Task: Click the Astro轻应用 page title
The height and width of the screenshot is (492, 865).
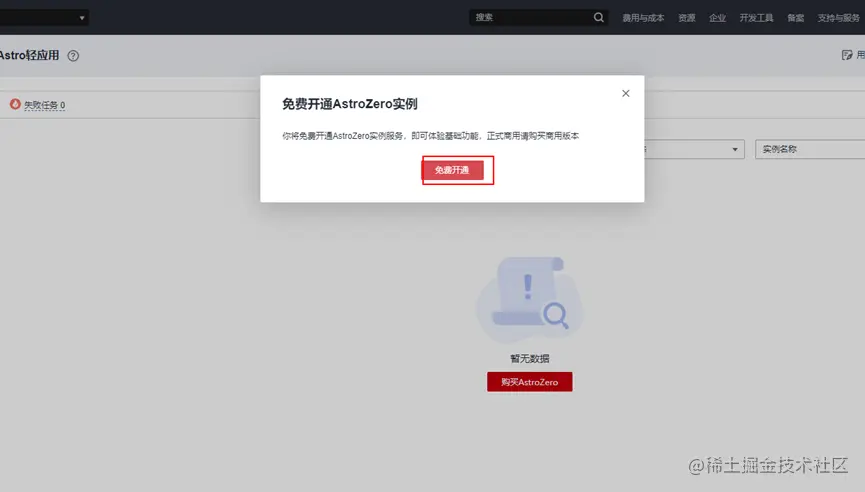Action: pos(29,55)
